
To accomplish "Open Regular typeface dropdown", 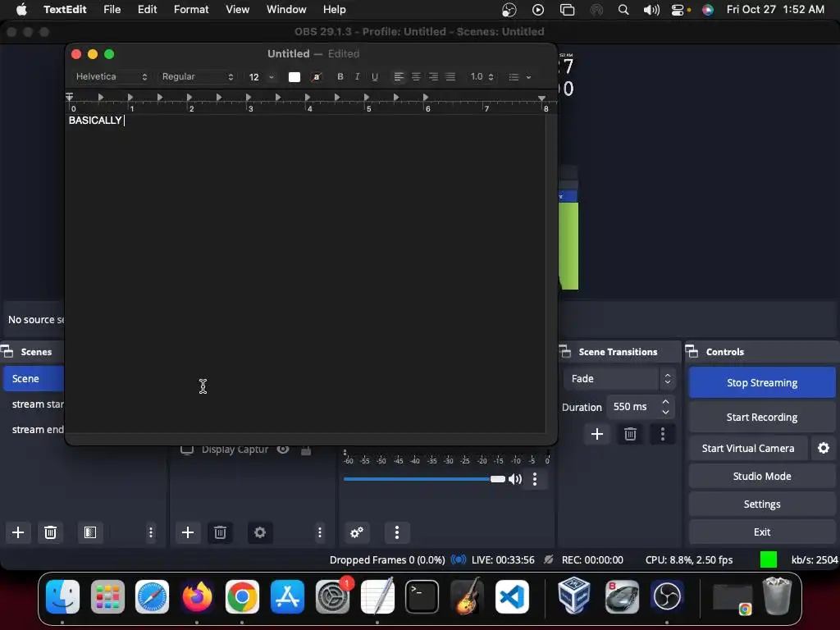I will pos(197,76).
